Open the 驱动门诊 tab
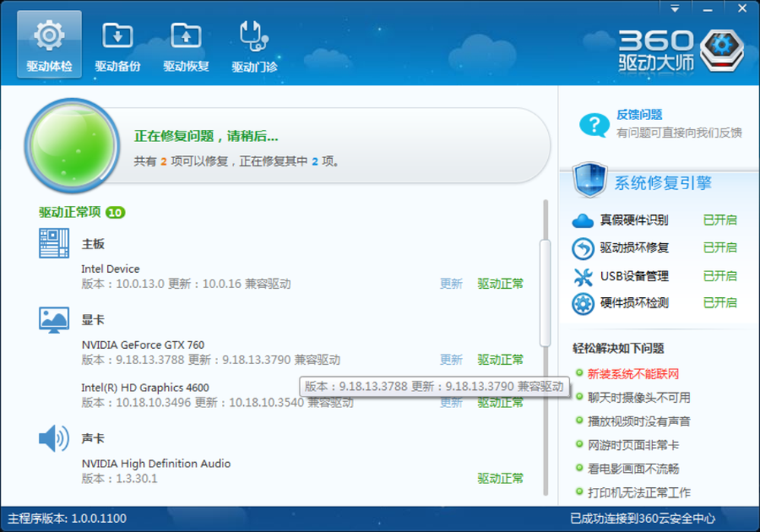760x532 pixels. coord(254,46)
